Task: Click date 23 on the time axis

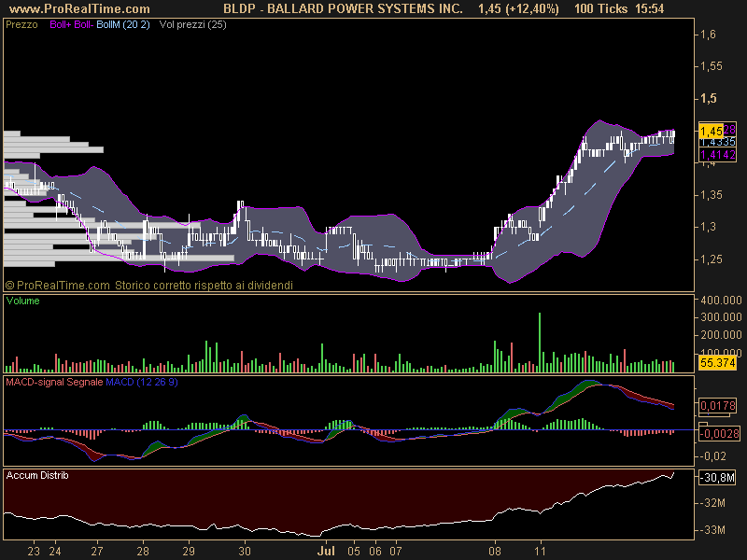Action: click(x=34, y=552)
